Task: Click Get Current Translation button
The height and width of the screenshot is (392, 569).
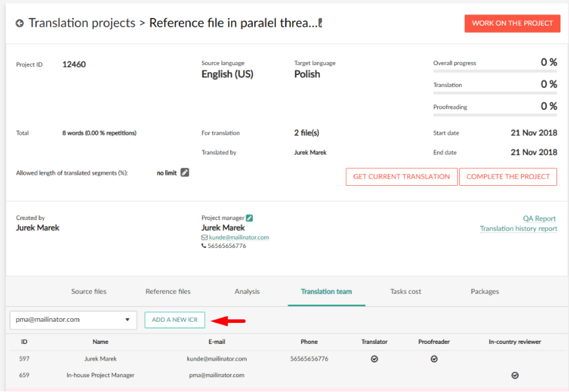Action: point(402,177)
